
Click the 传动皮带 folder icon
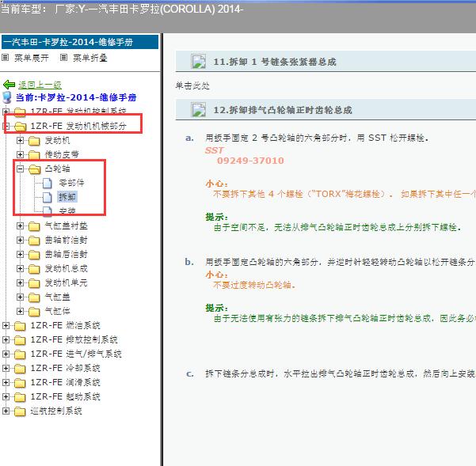34,155
